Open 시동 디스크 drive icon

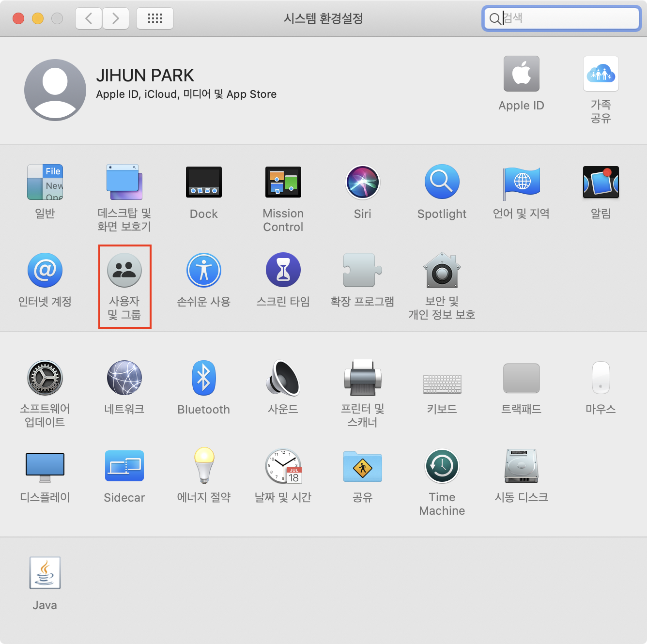click(x=522, y=466)
